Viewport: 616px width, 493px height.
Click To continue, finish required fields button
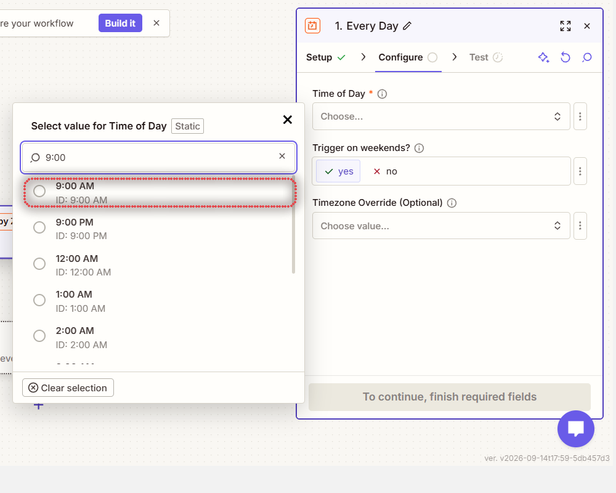coord(449,397)
